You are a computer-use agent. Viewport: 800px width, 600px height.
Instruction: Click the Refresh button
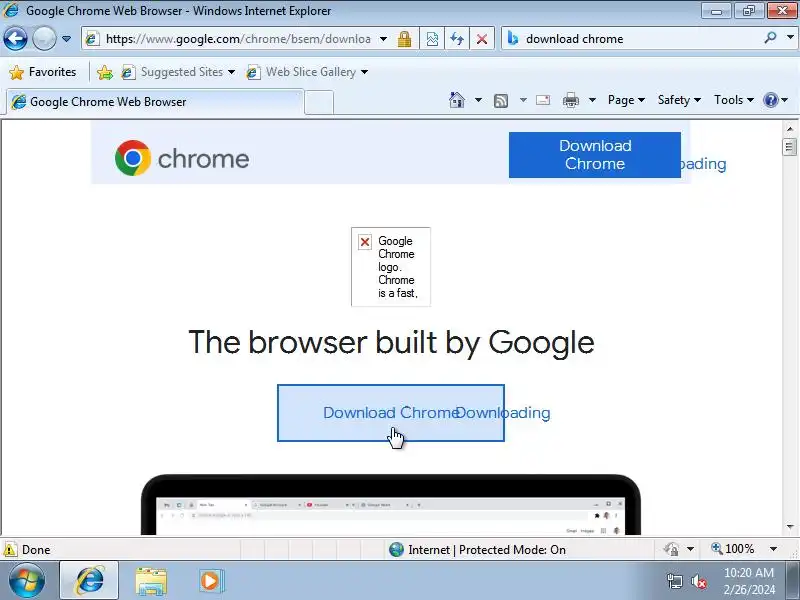click(x=457, y=39)
